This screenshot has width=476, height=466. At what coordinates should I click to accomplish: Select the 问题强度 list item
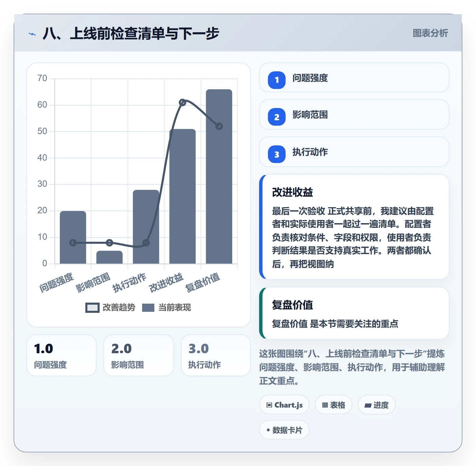[354, 77]
